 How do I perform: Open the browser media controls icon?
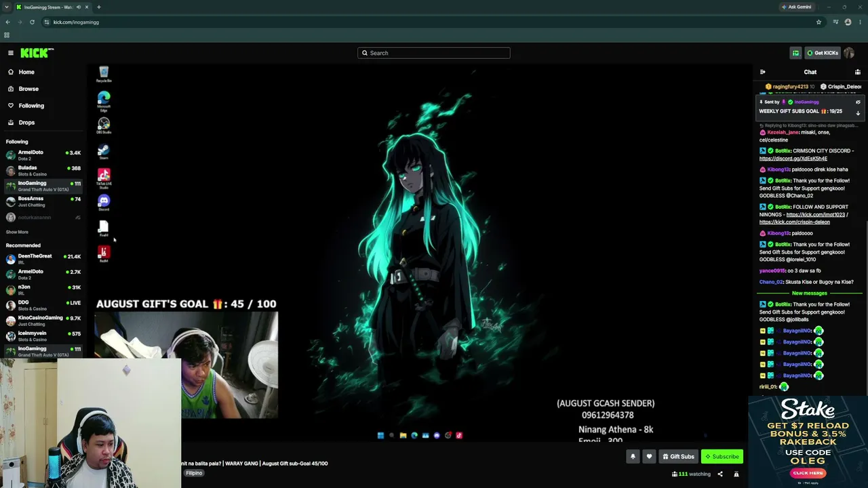(835, 22)
